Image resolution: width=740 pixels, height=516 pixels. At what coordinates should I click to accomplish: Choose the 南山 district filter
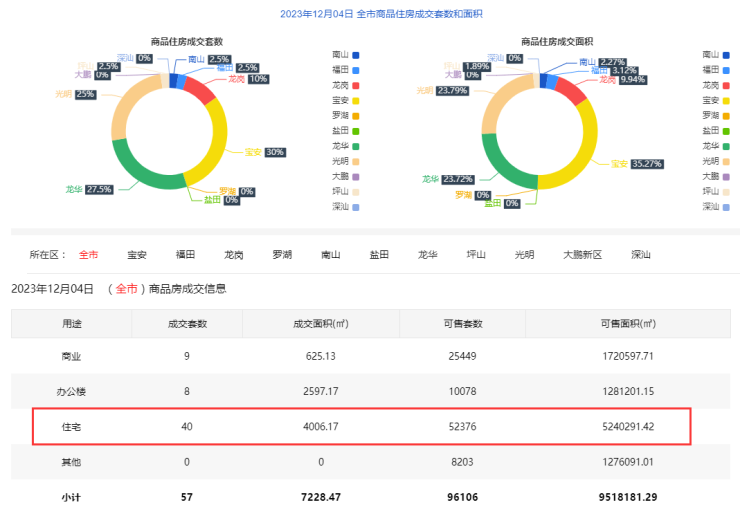click(x=330, y=255)
